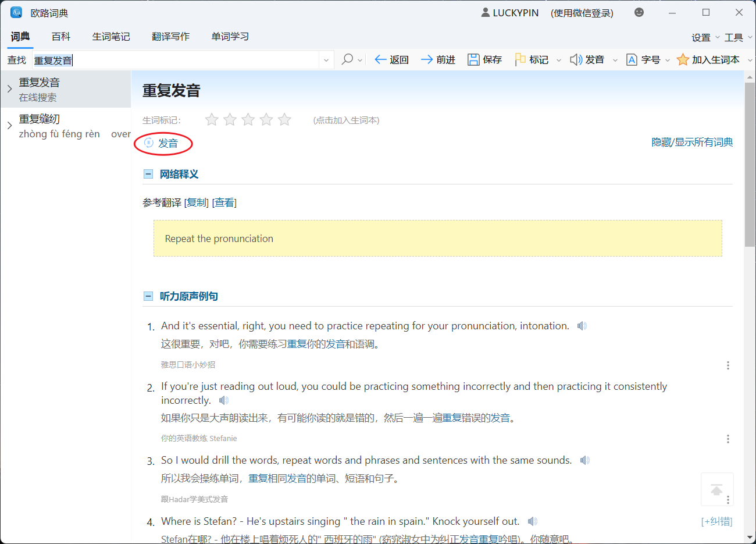Open the 设置 menu
This screenshot has height=544, width=756.
(x=705, y=37)
